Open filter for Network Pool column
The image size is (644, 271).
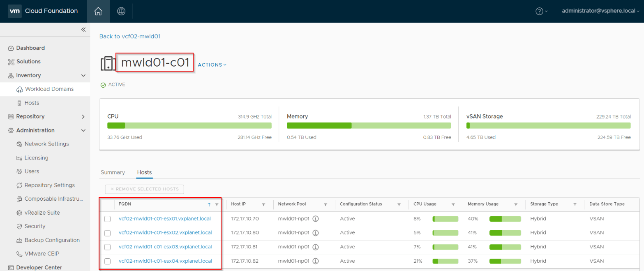325,204
